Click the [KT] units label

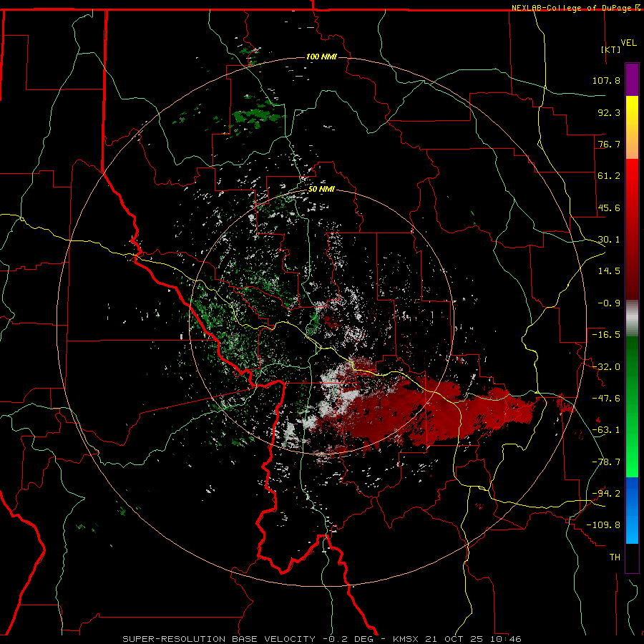610,49
